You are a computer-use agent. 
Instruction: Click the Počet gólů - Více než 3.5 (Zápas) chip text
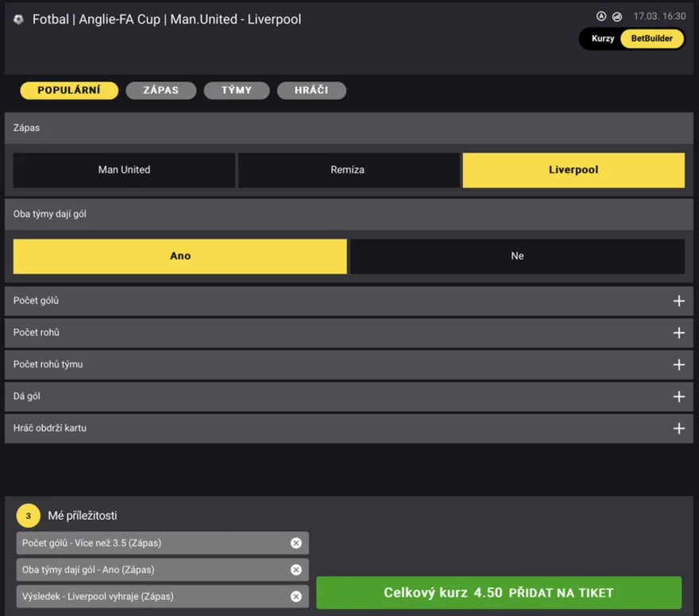coord(92,543)
